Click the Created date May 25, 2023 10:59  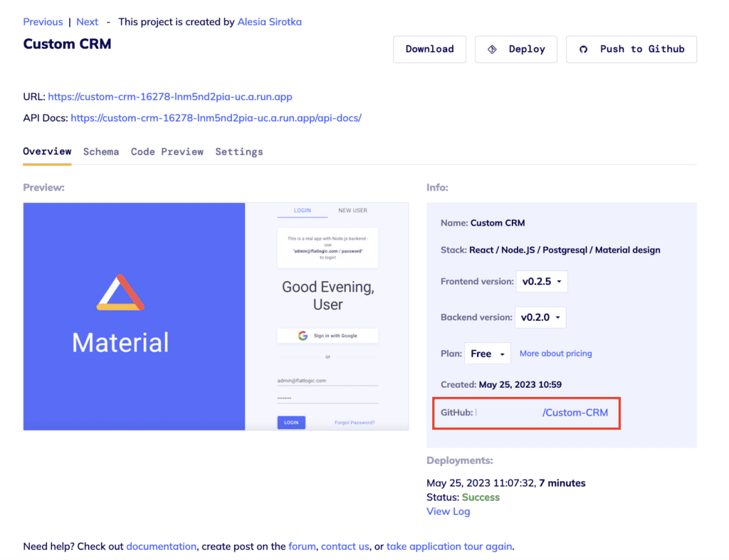pyautogui.click(x=520, y=385)
